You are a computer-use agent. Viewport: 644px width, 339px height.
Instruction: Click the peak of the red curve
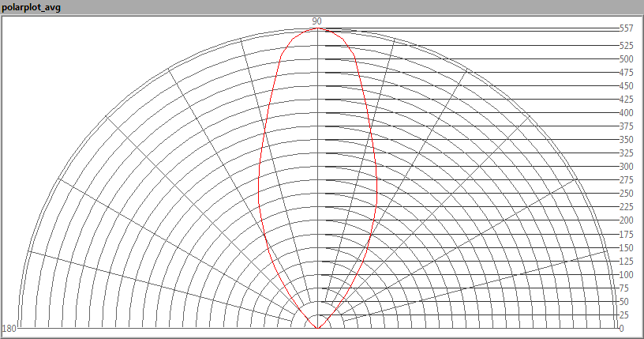point(316,28)
